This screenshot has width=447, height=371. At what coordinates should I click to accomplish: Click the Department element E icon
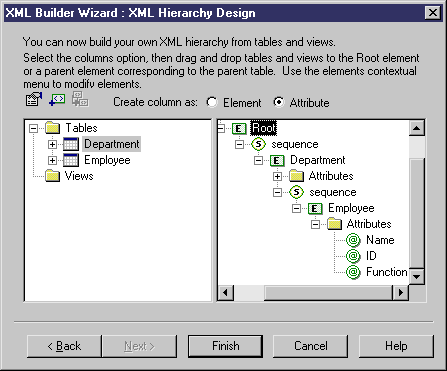(277, 160)
